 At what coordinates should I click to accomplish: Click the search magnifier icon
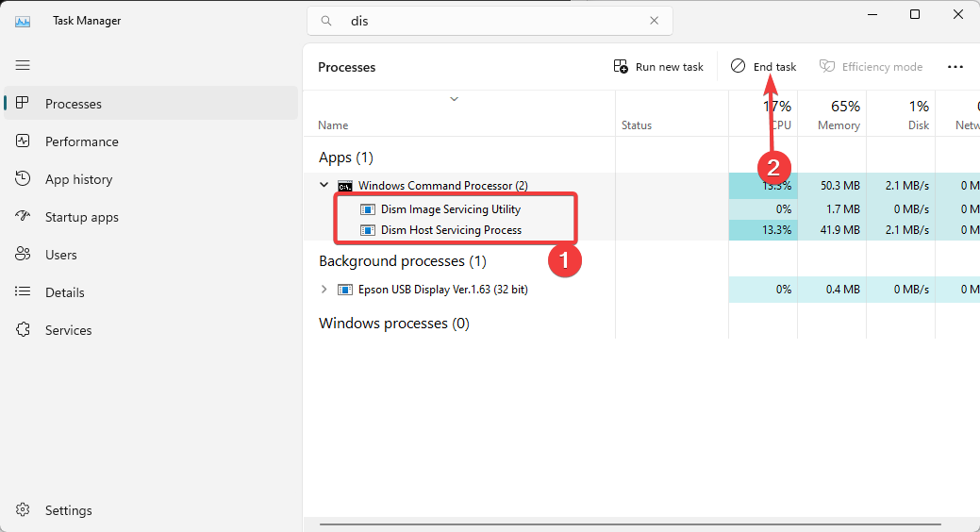[x=326, y=21]
